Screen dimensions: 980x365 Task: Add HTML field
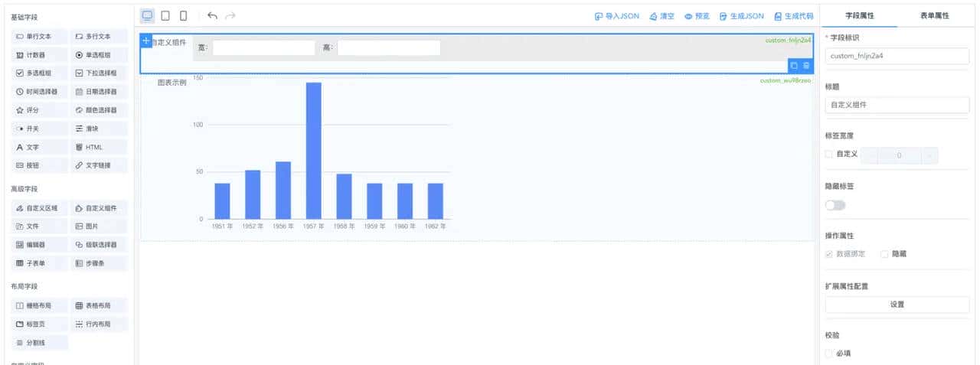click(x=99, y=147)
